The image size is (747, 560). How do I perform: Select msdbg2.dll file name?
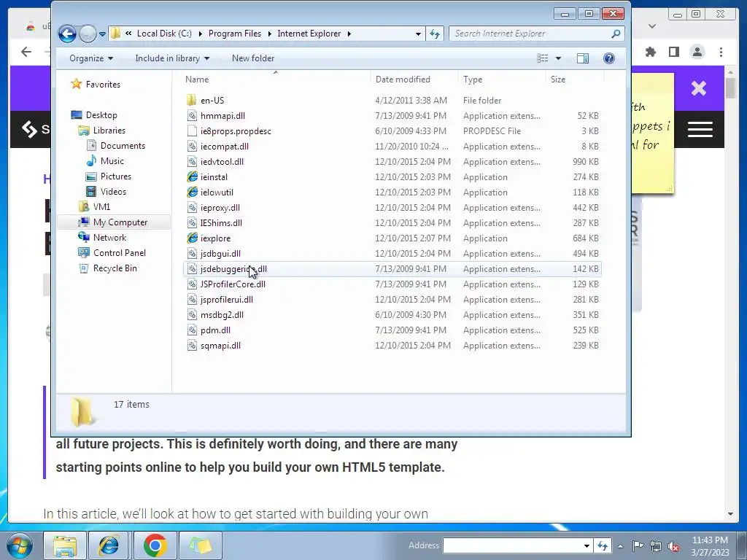(x=222, y=315)
